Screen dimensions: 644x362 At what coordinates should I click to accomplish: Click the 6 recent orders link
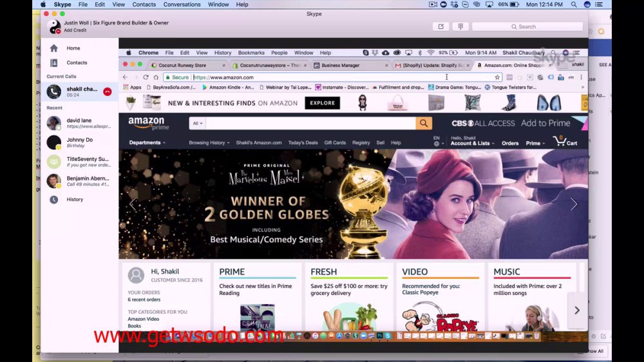point(144,300)
